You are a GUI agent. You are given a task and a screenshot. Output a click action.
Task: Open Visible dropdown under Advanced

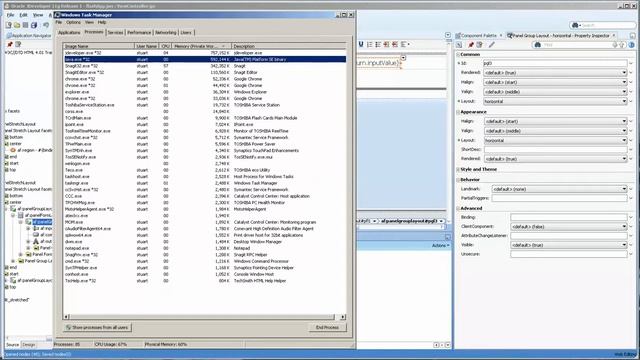569,245
